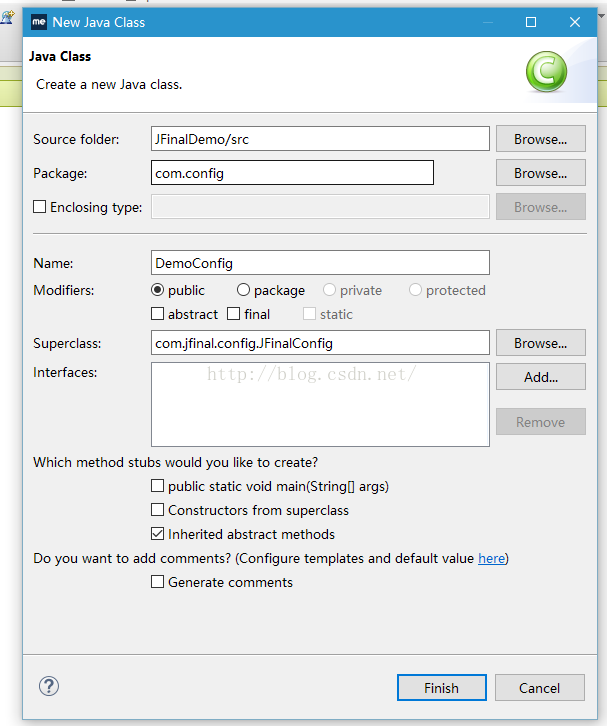Open the help question mark icon

pyautogui.click(x=49, y=686)
